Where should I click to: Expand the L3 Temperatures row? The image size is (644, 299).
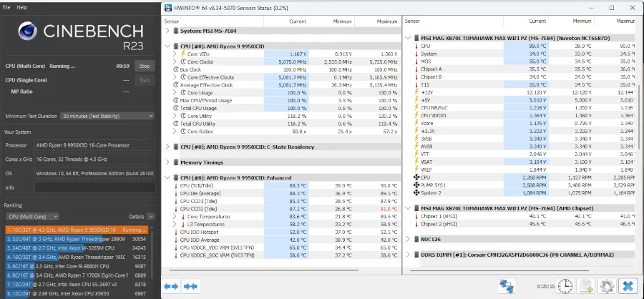pyautogui.click(x=175, y=225)
